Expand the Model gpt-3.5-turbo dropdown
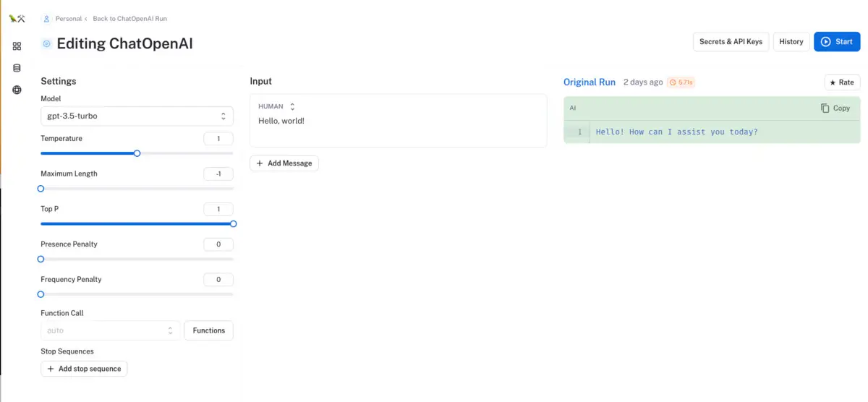The height and width of the screenshot is (402, 868). [x=137, y=116]
